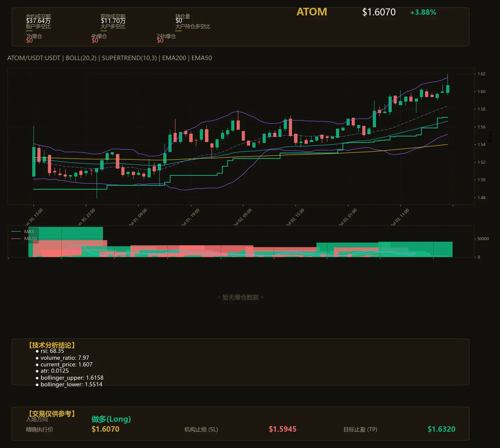
Task: Select the current price $1.6070 in header
Action: [379, 12]
